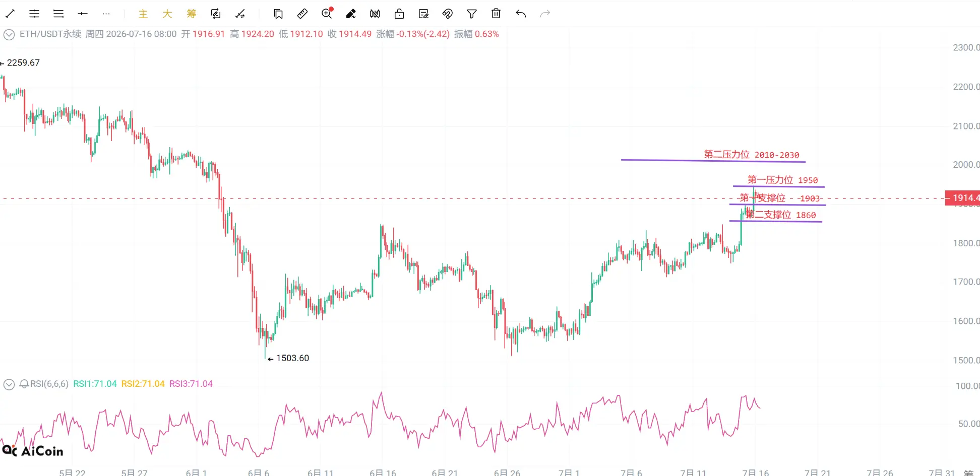Open the filter funnel icon
980x476 pixels.
click(x=472, y=14)
